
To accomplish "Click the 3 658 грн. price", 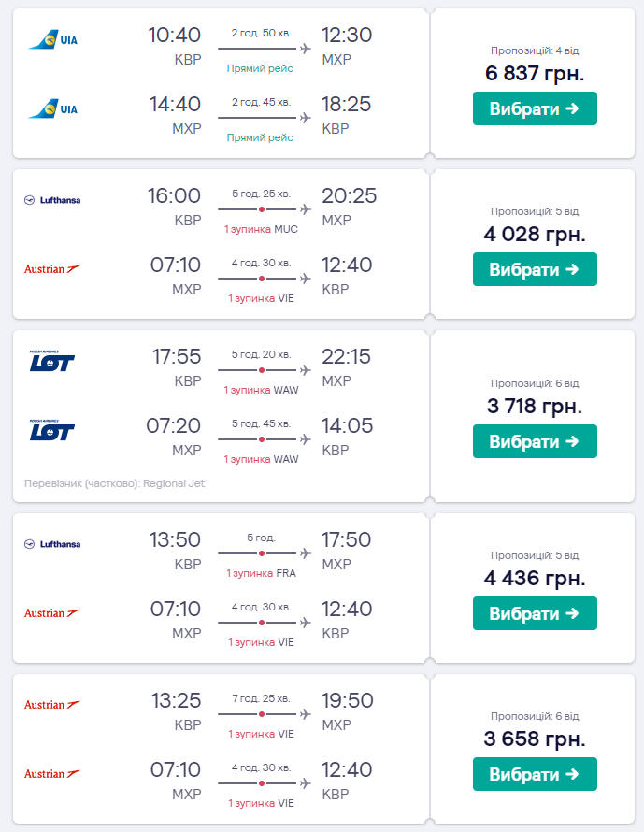I will click(535, 739).
